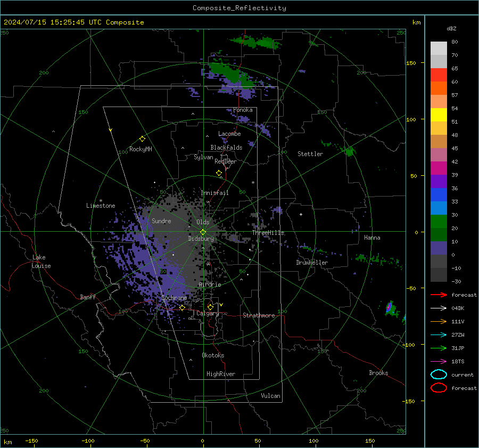Click the orange 111V arrow icon
Screen dimensions: 479x448
point(439,321)
